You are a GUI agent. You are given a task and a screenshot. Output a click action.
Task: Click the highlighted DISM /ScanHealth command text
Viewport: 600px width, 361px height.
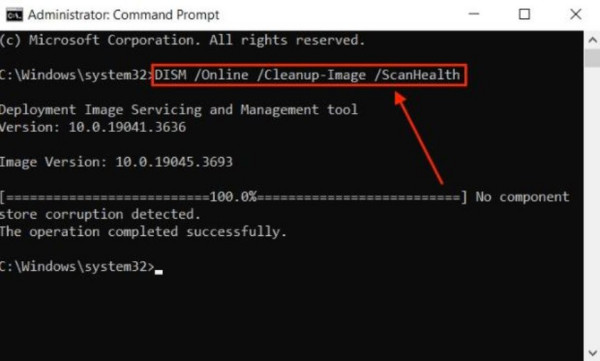click(307, 75)
